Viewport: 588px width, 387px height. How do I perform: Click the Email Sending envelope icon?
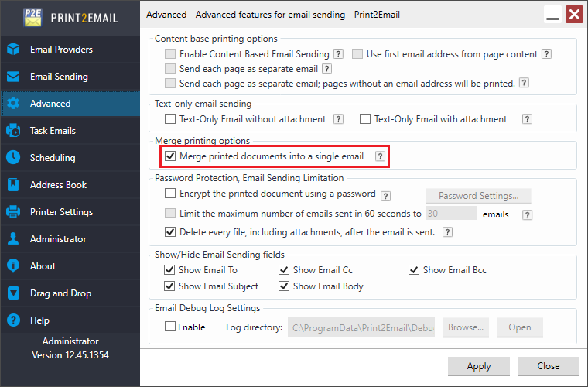13,77
